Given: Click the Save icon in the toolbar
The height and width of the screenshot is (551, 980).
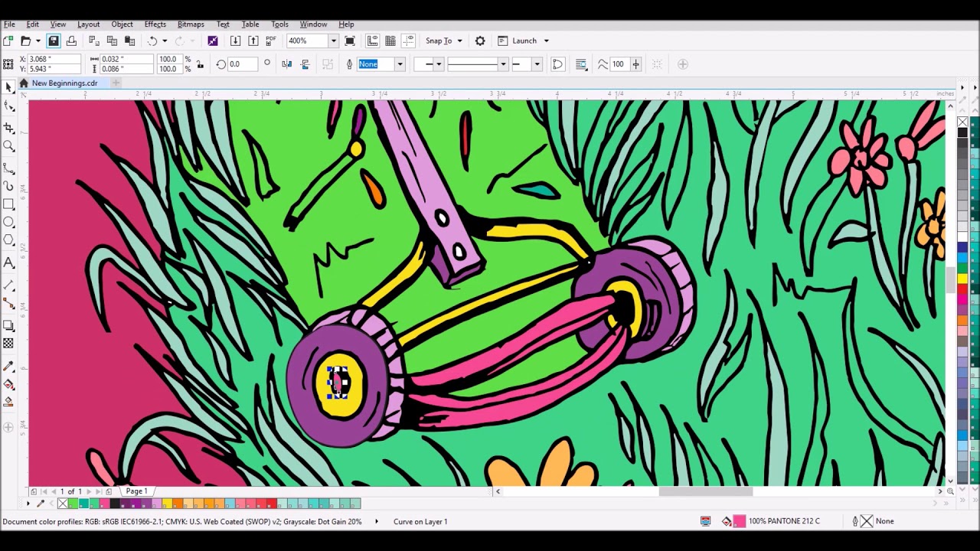Looking at the screenshot, I should (54, 41).
